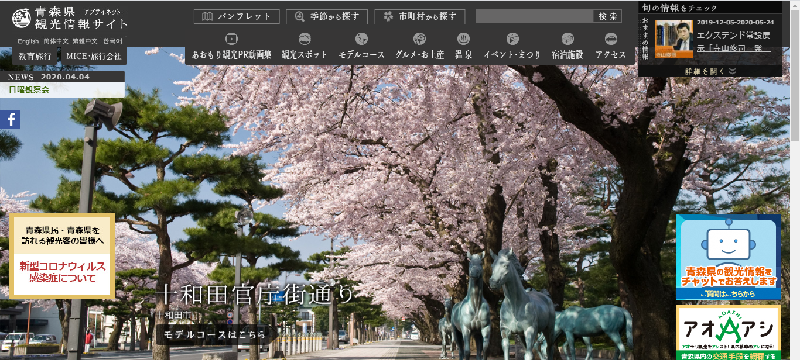
Task: Open the recommended exhibition thumbnail
Action: point(673,38)
